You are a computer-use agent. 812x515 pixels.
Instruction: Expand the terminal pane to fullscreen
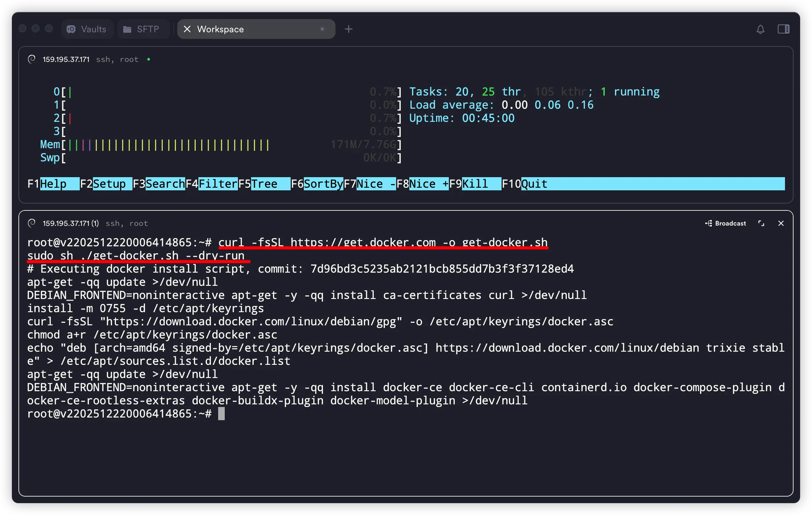point(761,223)
